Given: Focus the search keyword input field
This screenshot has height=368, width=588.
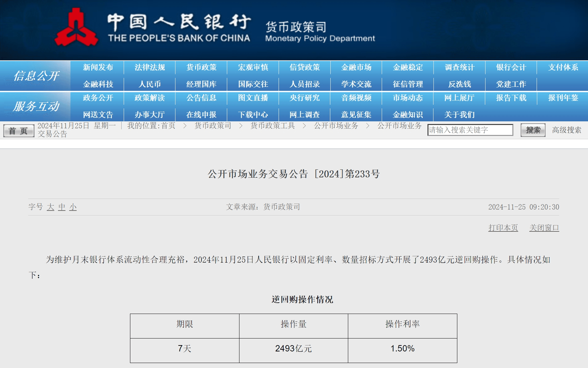Looking at the screenshot, I should (x=470, y=130).
